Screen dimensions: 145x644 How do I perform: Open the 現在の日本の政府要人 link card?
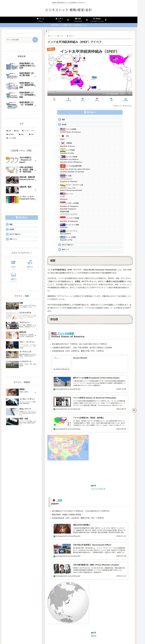tap(90, 531)
